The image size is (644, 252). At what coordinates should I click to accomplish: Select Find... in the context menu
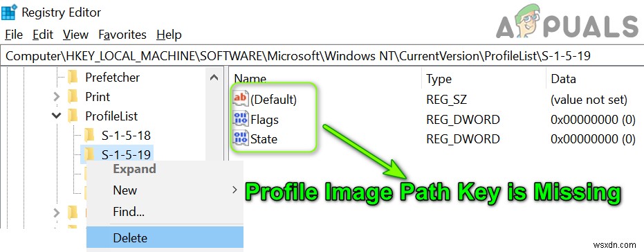(165, 212)
